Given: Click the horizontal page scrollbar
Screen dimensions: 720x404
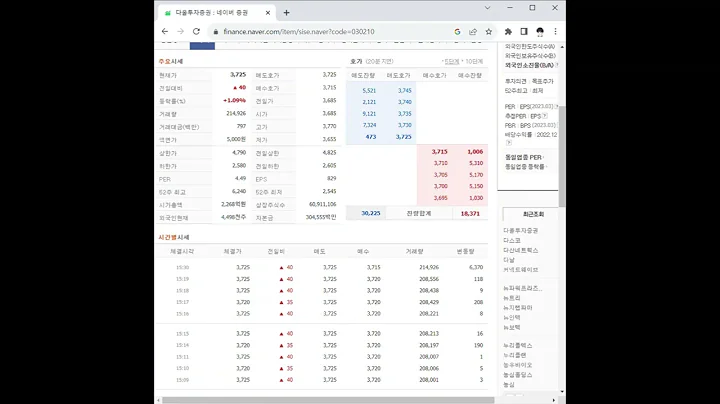Looking at the screenshot, I should [x=328, y=400].
